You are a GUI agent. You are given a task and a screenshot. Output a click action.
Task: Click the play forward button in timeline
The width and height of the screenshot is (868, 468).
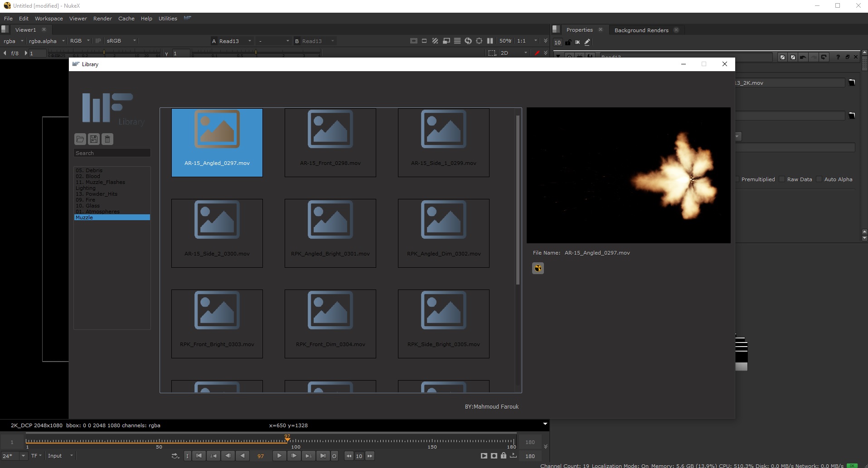279,456
